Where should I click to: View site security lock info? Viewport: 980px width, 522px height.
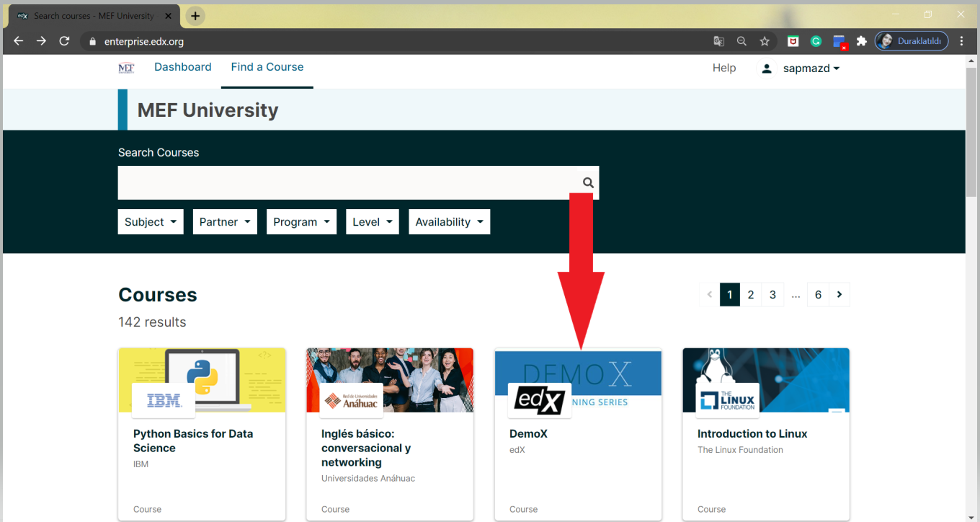[x=92, y=42]
